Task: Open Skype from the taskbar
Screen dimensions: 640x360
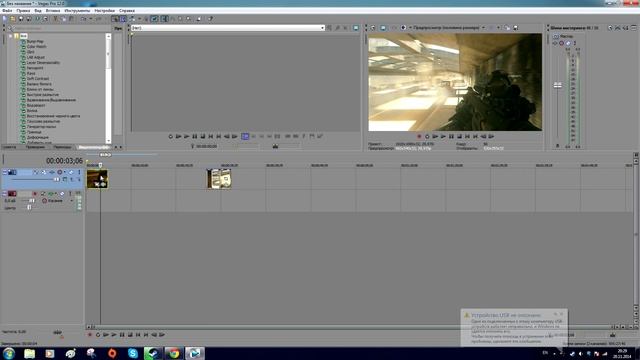Action: pos(132,353)
